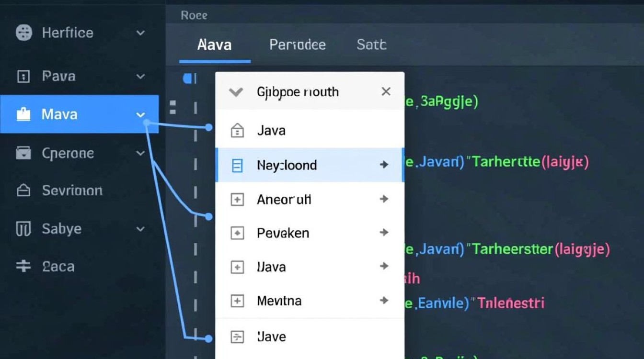644x359 pixels.
Task: Click the 2aca filter icon
Action: (23, 267)
